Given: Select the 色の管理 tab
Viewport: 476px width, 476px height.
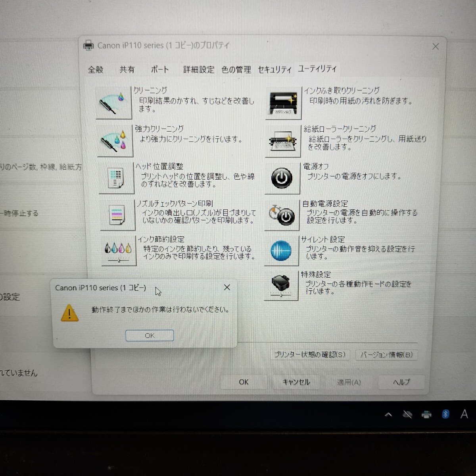Looking at the screenshot, I should click(x=236, y=70).
